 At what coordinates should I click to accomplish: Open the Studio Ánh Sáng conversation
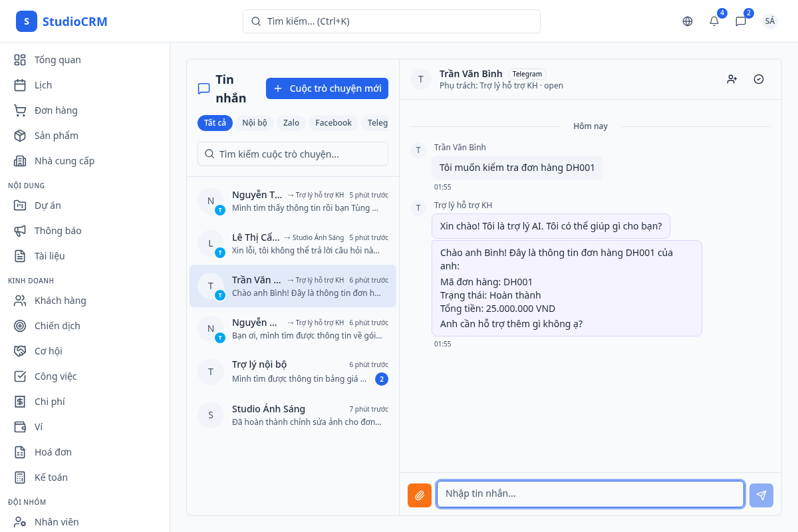293,415
